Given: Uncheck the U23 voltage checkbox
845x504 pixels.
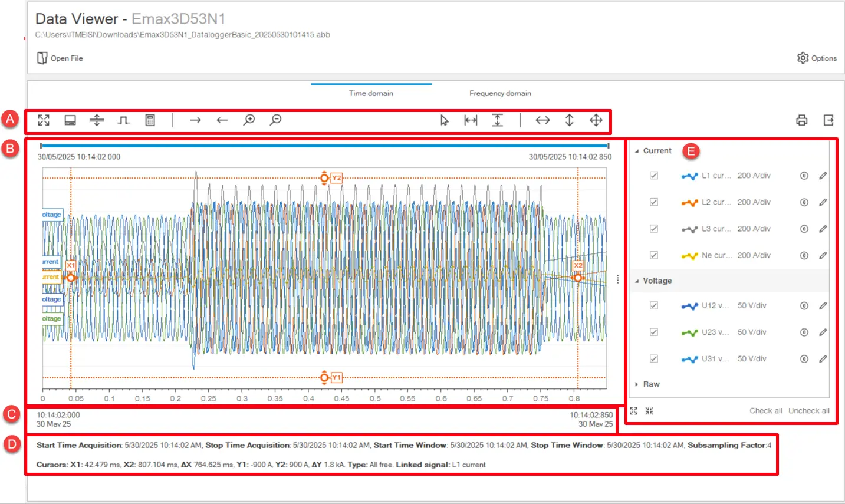Looking at the screenshot, I should (653, 332).
